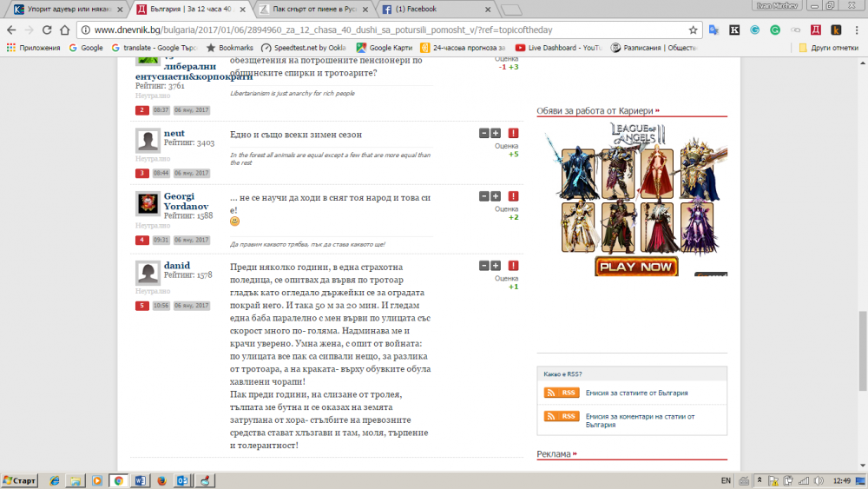868x489 pixels.
Task: Open Outlook from the taskbar
Action: [x=182, y=480]
